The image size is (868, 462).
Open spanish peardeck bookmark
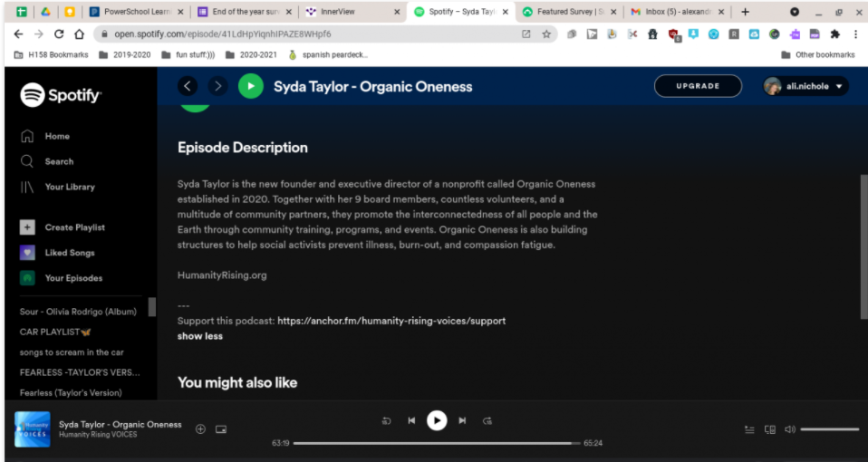pyautogui.click(x=328, y=54)
